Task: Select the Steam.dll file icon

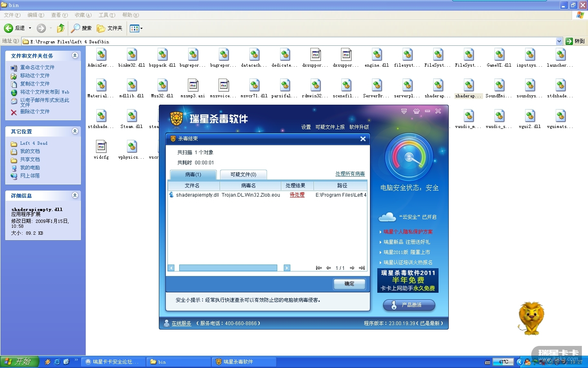Action: pos(132,116)
